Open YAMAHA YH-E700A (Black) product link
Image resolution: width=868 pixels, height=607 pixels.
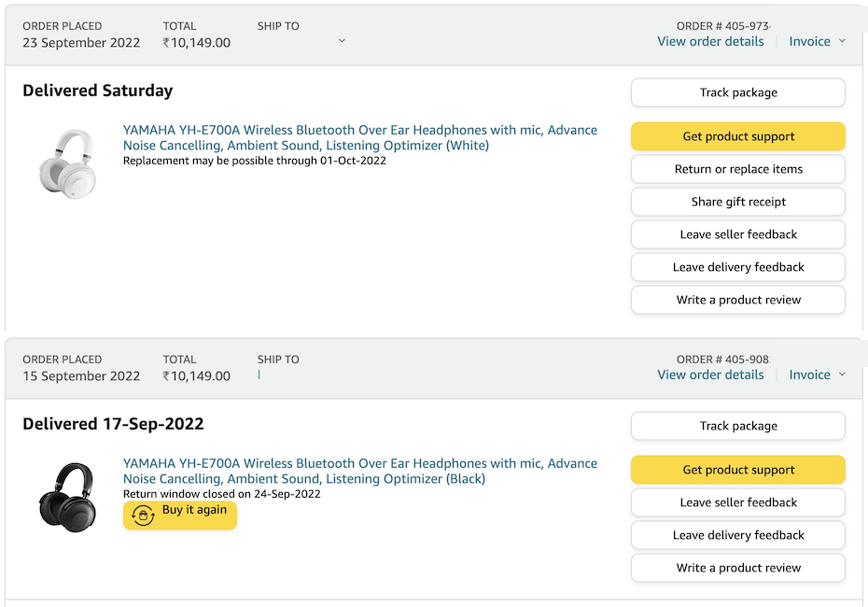point(359,471)
